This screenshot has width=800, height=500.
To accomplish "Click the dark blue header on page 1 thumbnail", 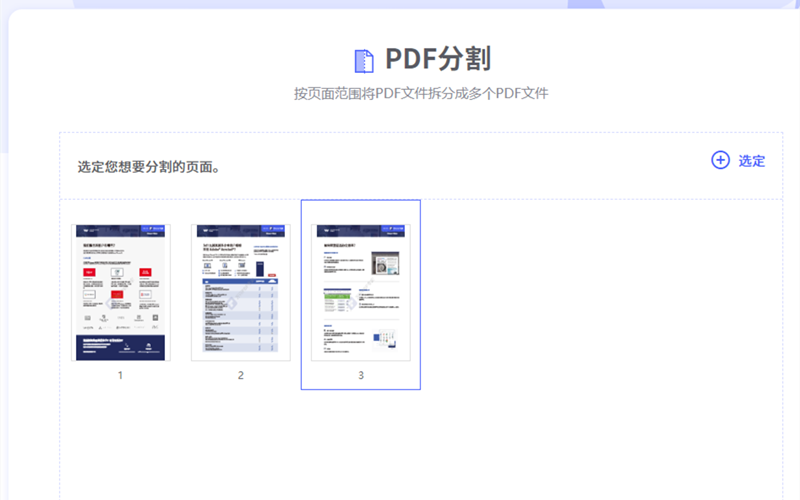I will [121, 230].
